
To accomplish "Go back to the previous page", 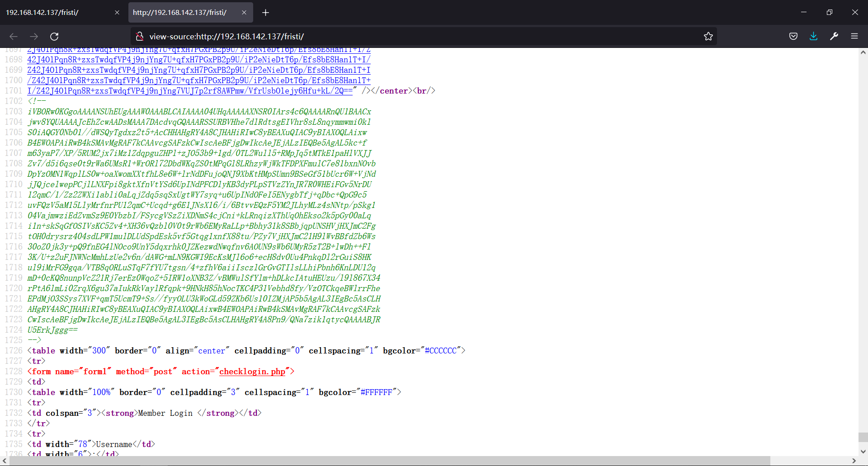I will [x=14, y=37].
